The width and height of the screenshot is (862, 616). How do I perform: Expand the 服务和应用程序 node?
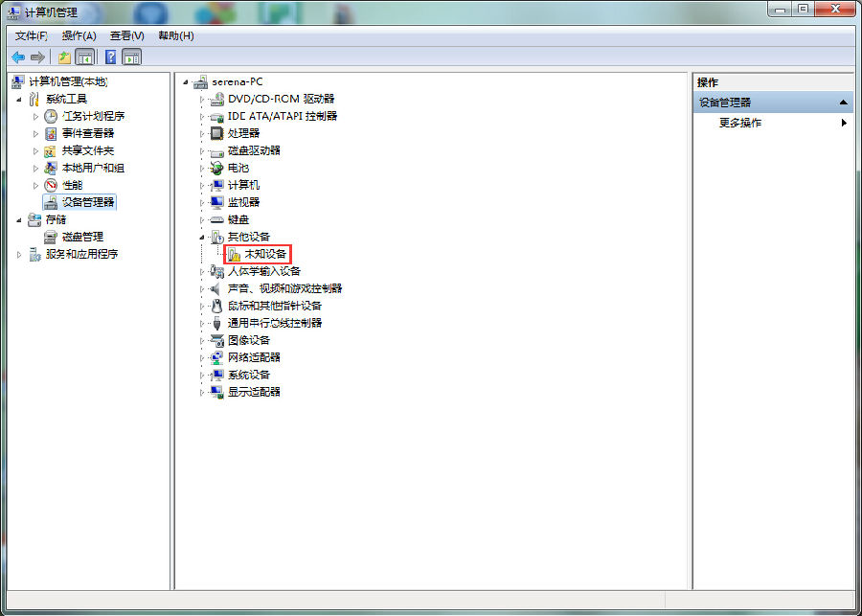[x=19, y=255]
